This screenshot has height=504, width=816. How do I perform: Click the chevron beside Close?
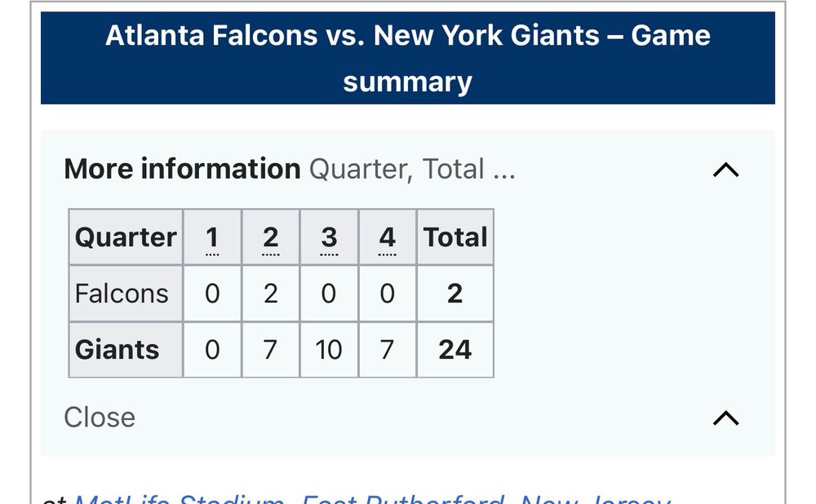tap(725, 418)
